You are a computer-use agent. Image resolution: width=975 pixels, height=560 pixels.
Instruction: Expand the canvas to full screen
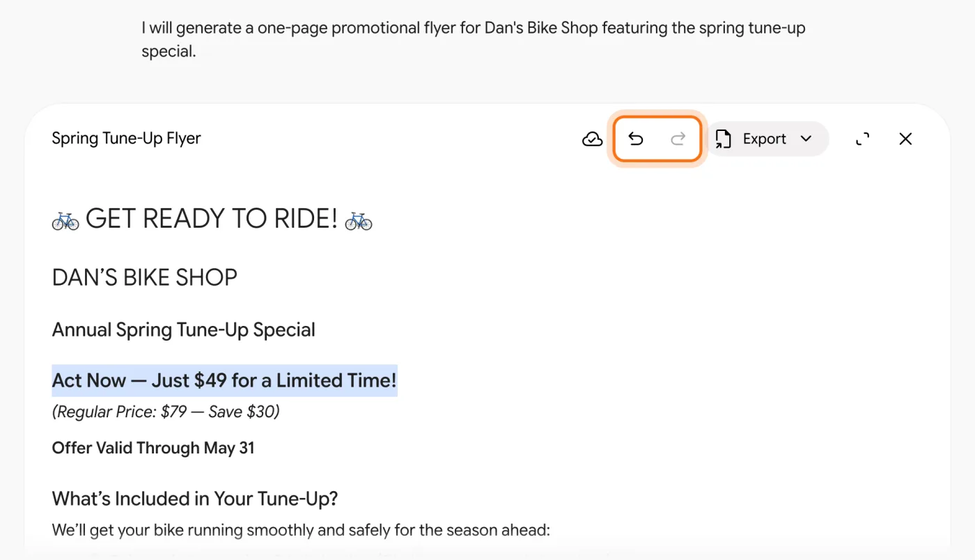[x=862, y=139]
